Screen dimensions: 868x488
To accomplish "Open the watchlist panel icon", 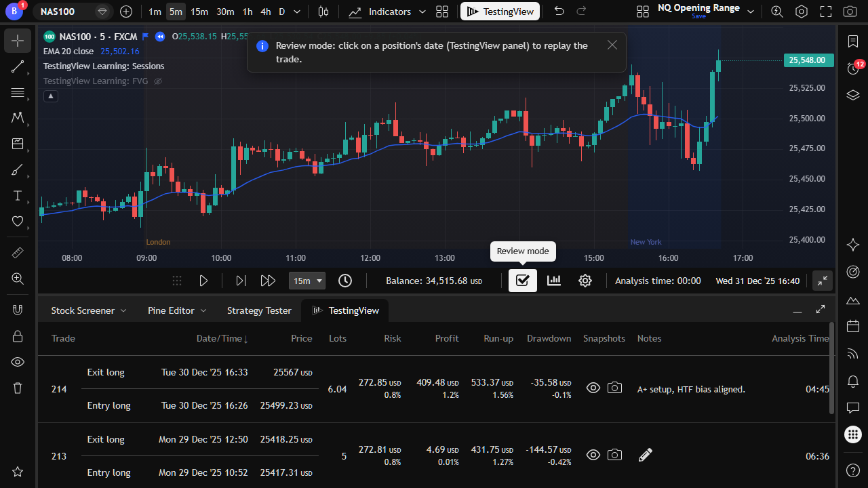I will coord(854,41).
